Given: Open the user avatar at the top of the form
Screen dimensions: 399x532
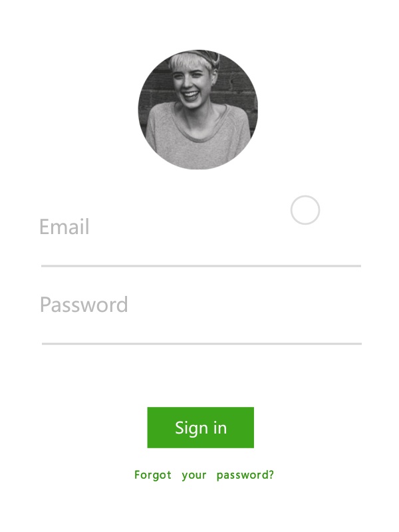Looking at the screenshot, I should [x=198, y=110].
